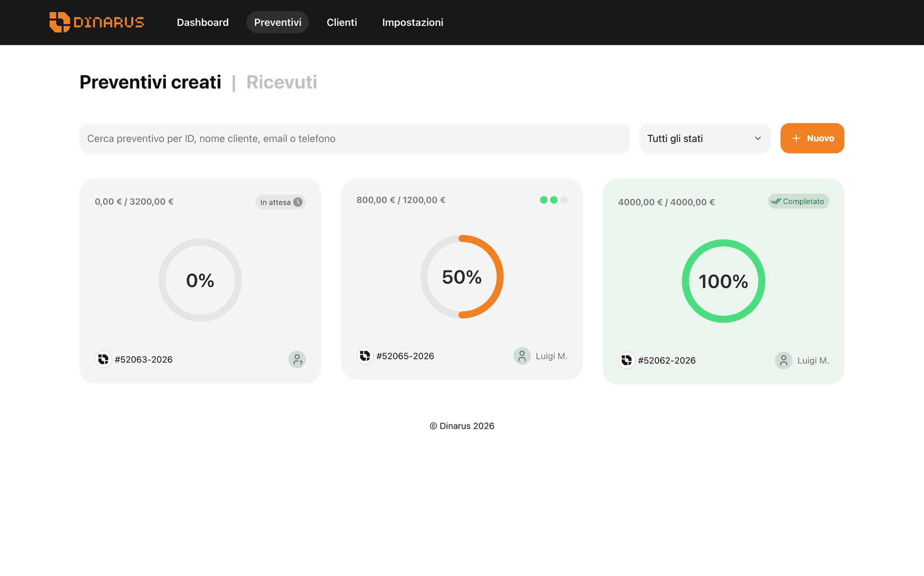Open quote #52063-2026
Viewport: 924px width, 576px height.
pos(143,359)
